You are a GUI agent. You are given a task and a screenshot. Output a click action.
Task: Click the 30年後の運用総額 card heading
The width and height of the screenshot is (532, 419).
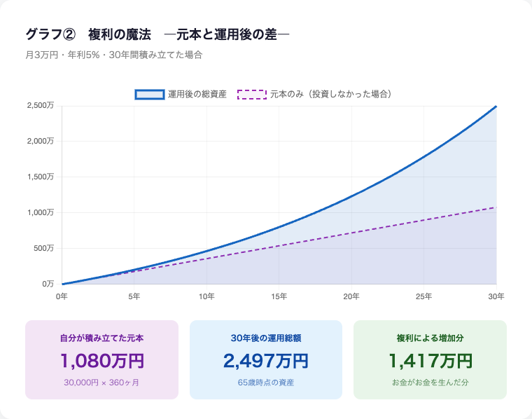click(x=266, y=338)
